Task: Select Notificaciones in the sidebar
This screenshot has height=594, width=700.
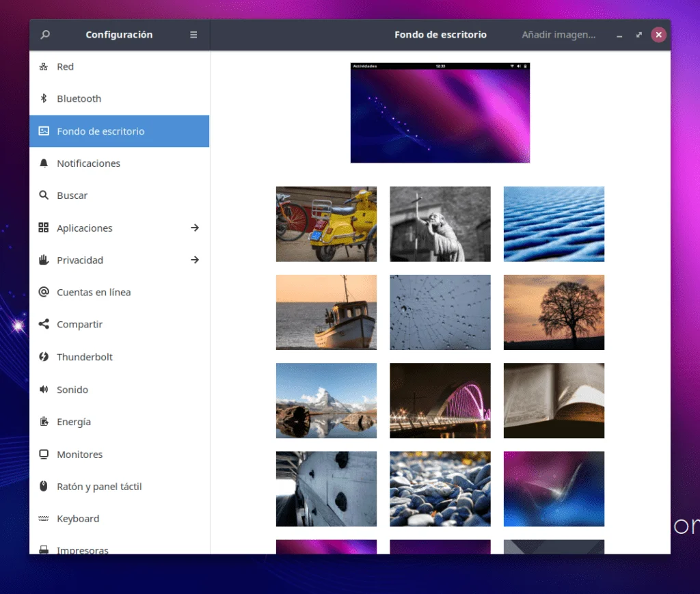Action: tap(119, 163)
